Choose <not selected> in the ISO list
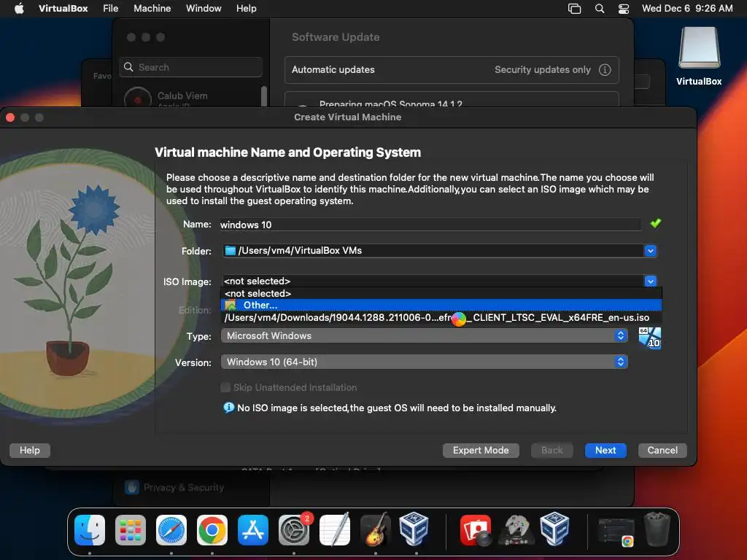 point(441,293)
